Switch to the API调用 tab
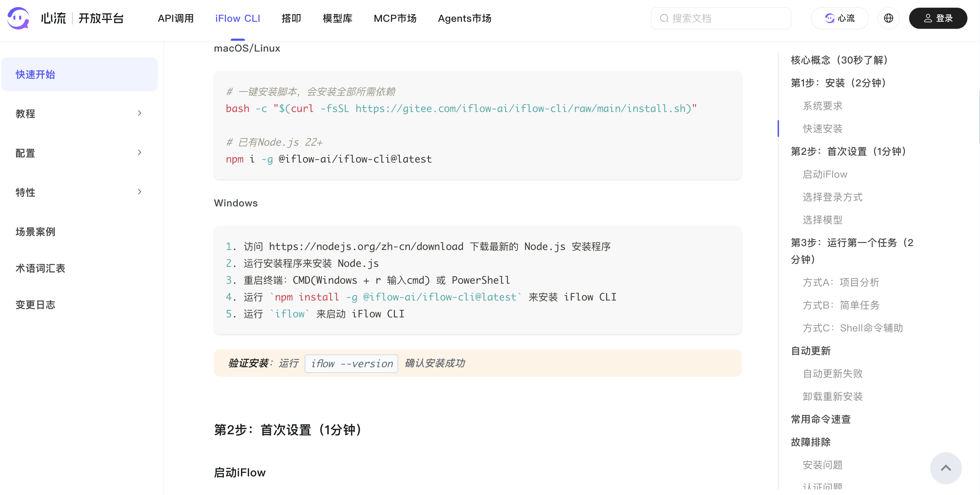980x495 pixels. [176, 18]
